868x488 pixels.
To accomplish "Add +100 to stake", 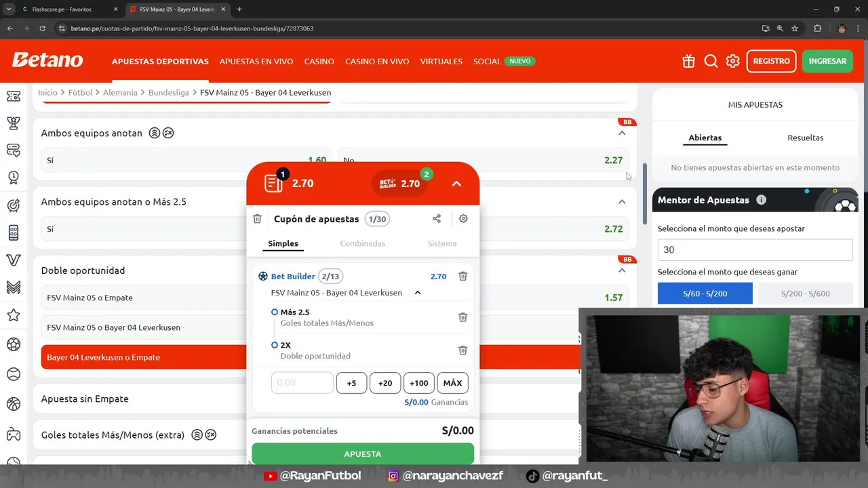I will [419, 383].
